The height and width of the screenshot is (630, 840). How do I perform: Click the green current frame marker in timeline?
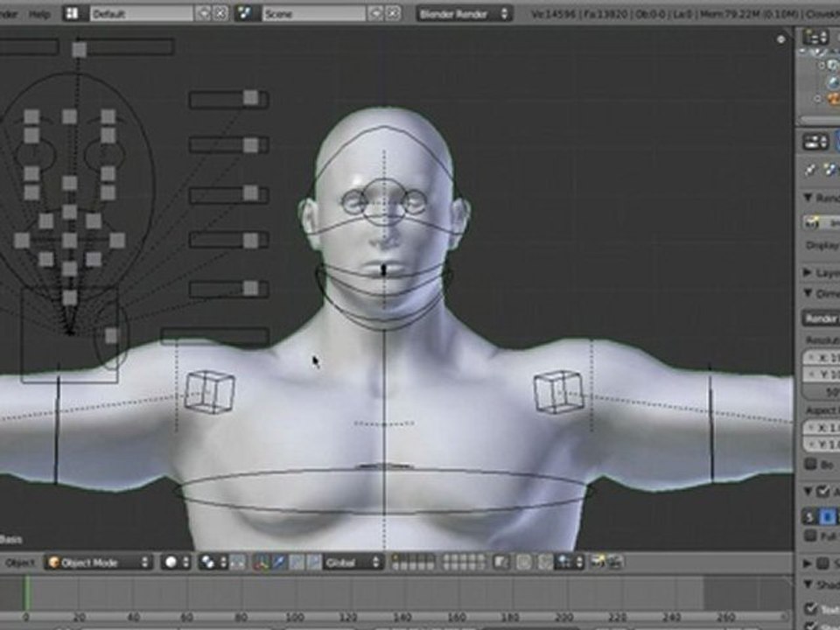[27, 592]
